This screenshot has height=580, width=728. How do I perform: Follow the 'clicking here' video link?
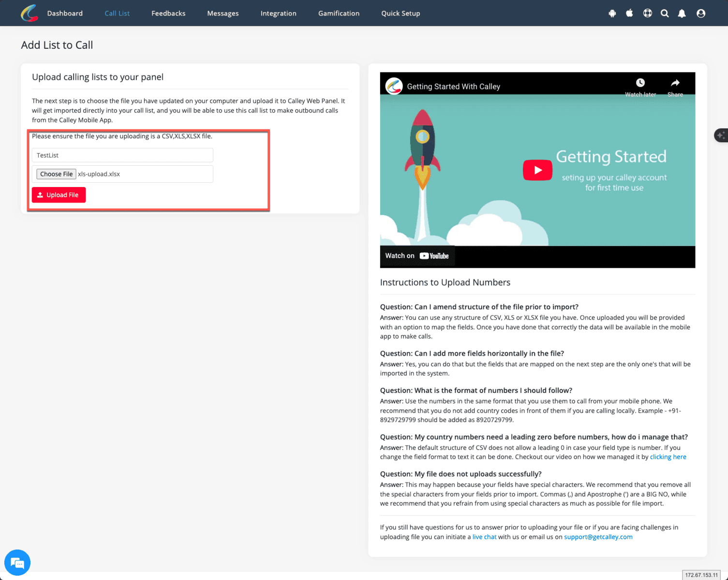[668, 457]
